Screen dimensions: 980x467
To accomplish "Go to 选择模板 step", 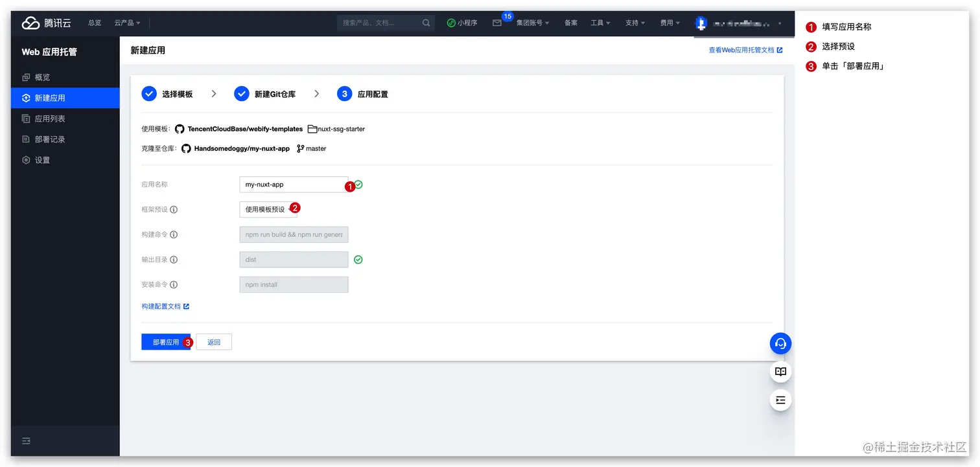I will coord(167,94).
